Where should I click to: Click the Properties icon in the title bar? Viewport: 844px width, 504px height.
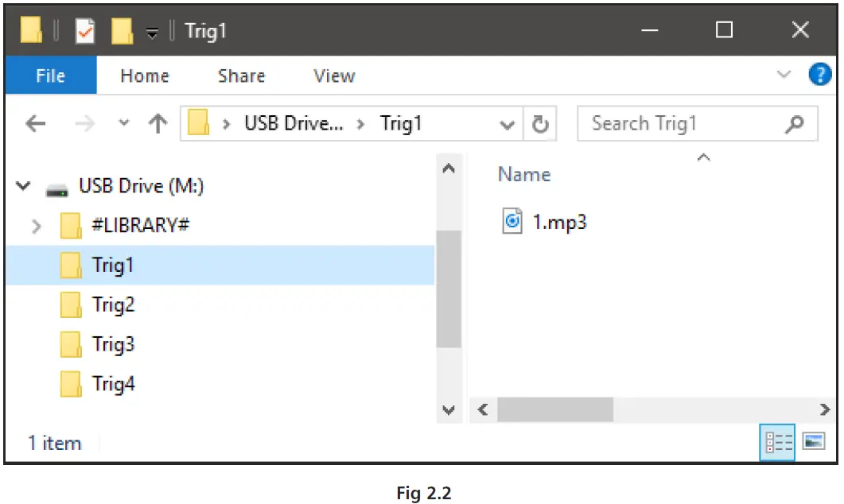(x=84, y=31)
